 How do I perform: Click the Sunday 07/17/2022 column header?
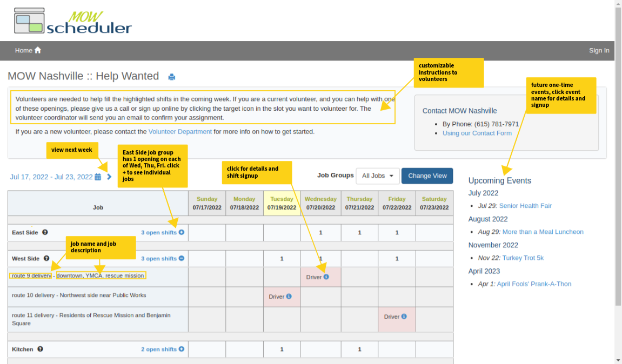click(207, 203)
